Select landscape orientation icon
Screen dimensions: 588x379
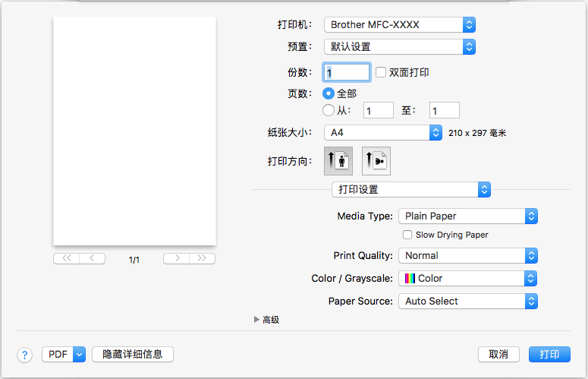point(376,161)
